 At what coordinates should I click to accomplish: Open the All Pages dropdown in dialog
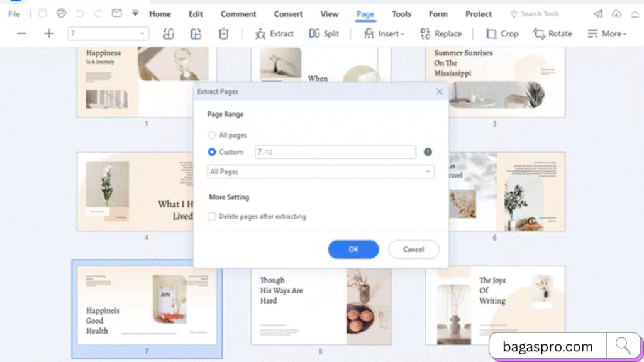tap(321, 172)
